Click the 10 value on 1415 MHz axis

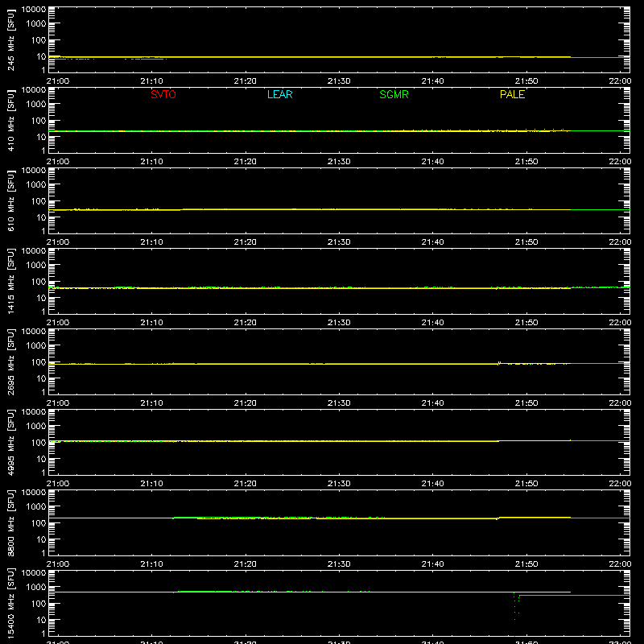41,298
